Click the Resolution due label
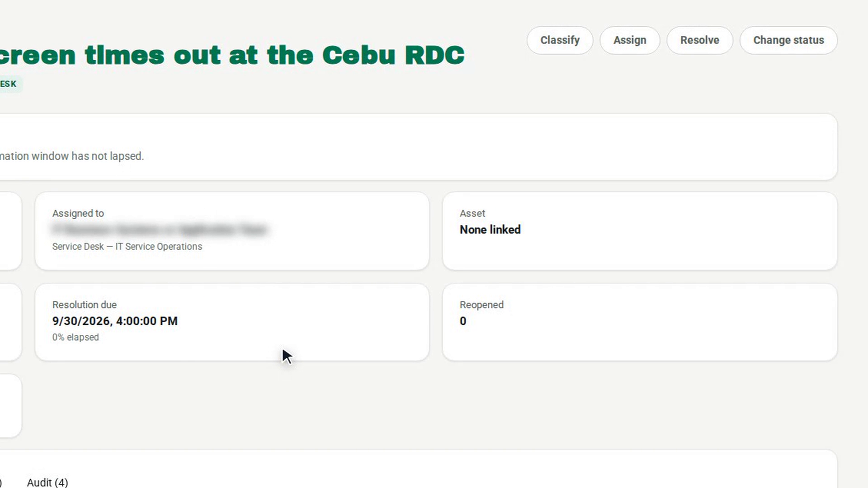868x488 pixels. 84,305
